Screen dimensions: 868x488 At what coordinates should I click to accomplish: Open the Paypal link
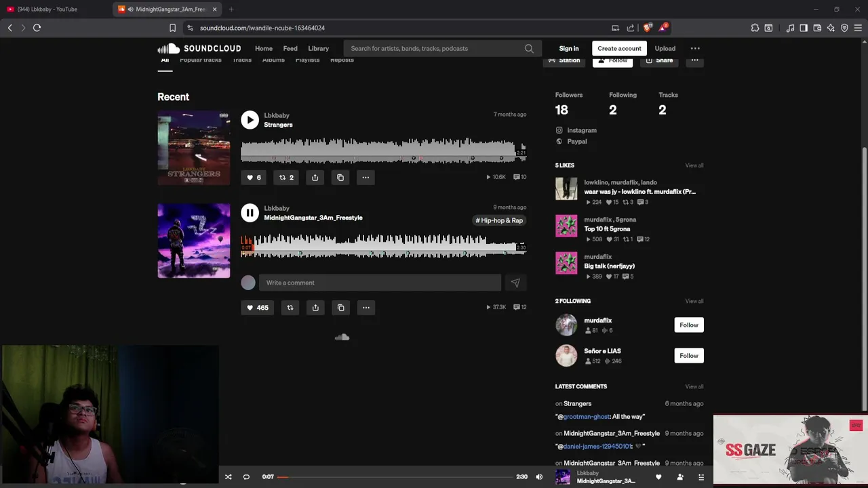571,142
